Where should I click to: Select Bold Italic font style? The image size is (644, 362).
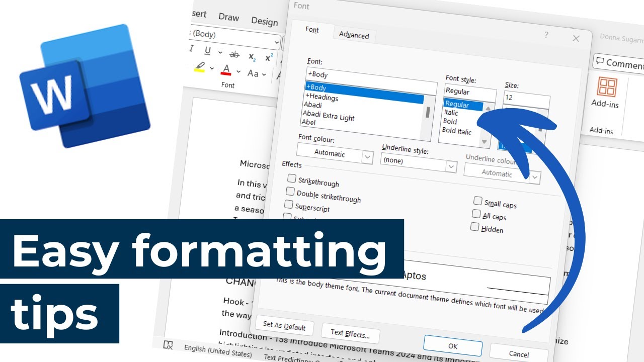[x=457, y=131]
